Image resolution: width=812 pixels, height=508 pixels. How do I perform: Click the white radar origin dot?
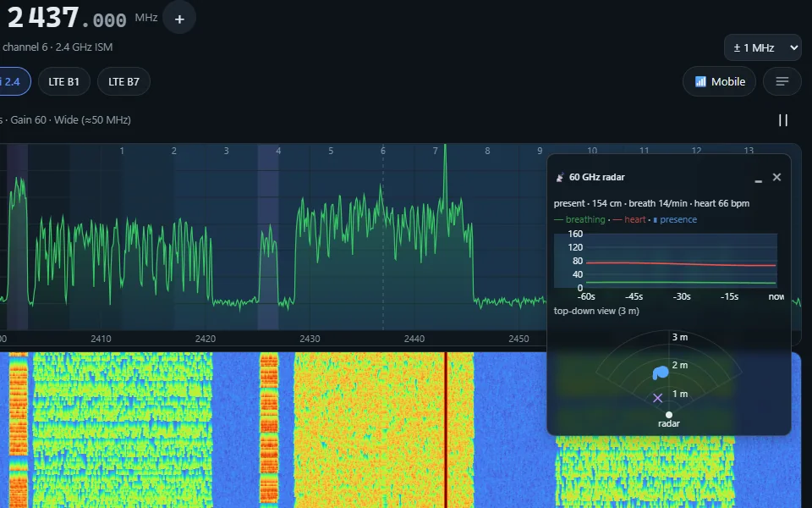[x=669, y=415]
